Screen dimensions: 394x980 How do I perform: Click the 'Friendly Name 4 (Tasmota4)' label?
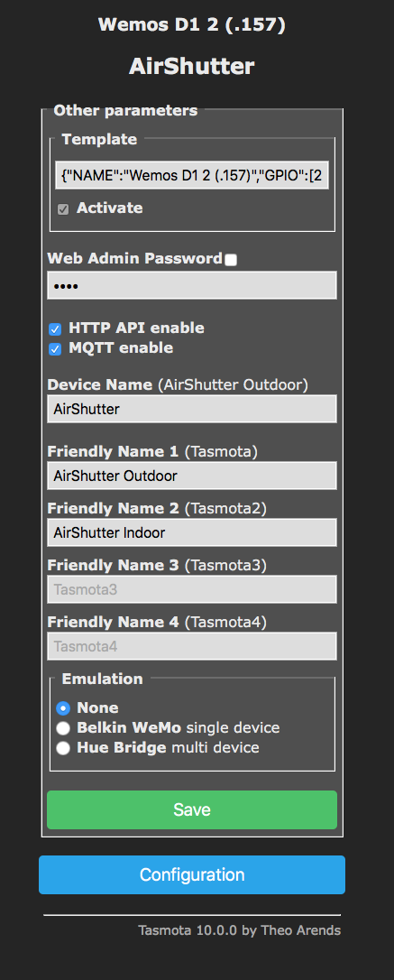[x=157, y=623]
